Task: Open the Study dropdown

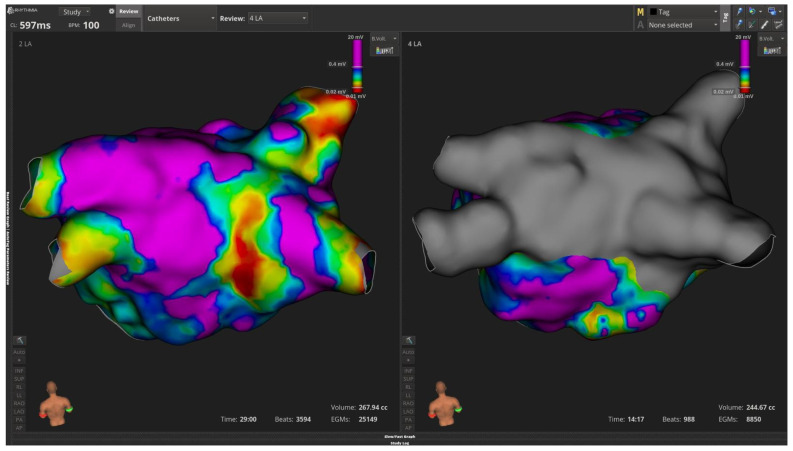Action: coord(75,12)
